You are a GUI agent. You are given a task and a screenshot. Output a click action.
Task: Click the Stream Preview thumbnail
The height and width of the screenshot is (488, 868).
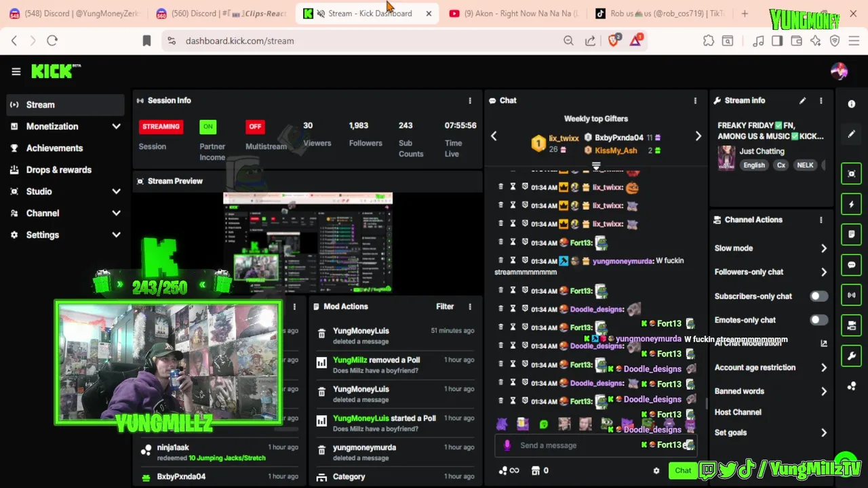(x=308, y=243)
